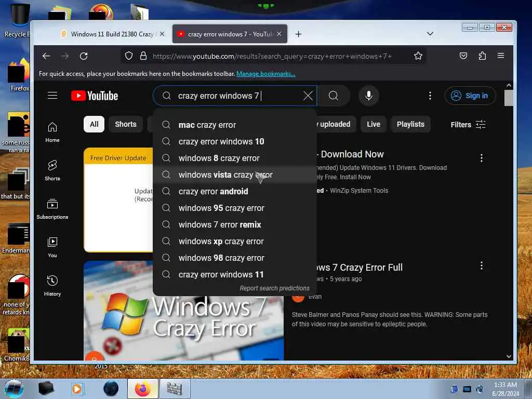Image resolution: width=532 pixels, height=399 pixels.
Task: Click the Manage bookmarks link
Action: 265,74
